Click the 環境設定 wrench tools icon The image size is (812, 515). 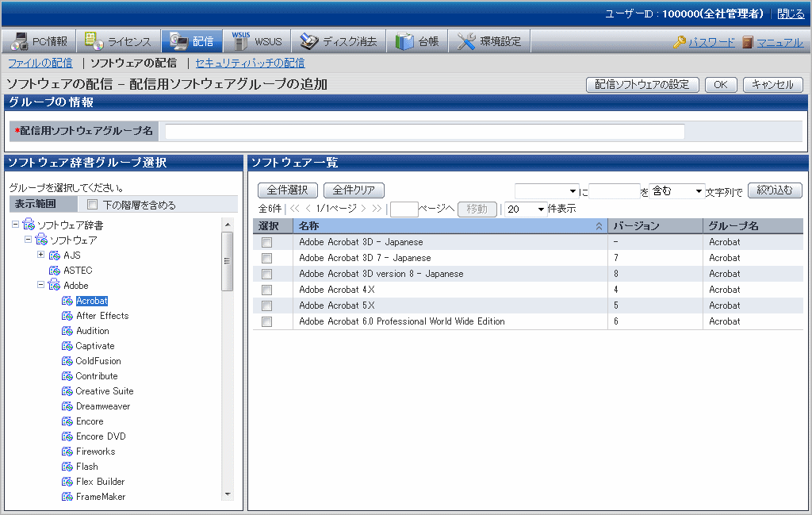click(467, 41)
